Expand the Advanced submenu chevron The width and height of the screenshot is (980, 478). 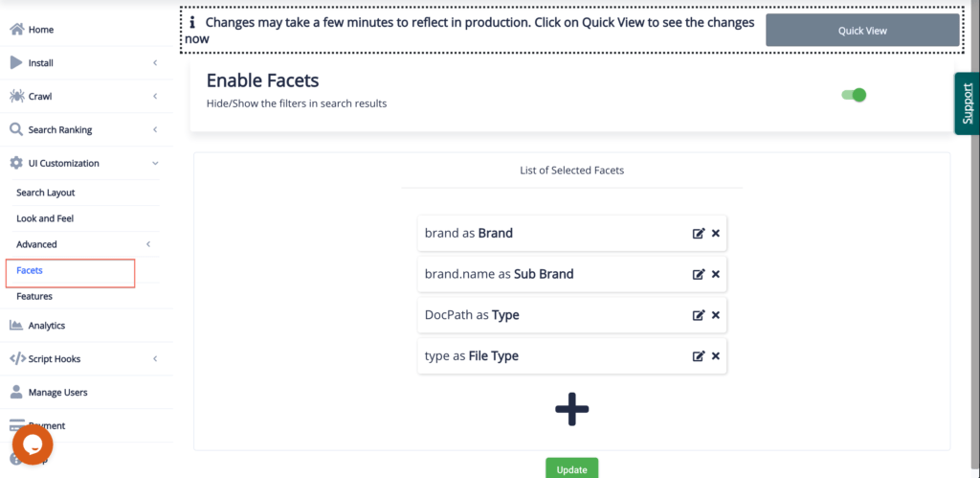[148, 244]
